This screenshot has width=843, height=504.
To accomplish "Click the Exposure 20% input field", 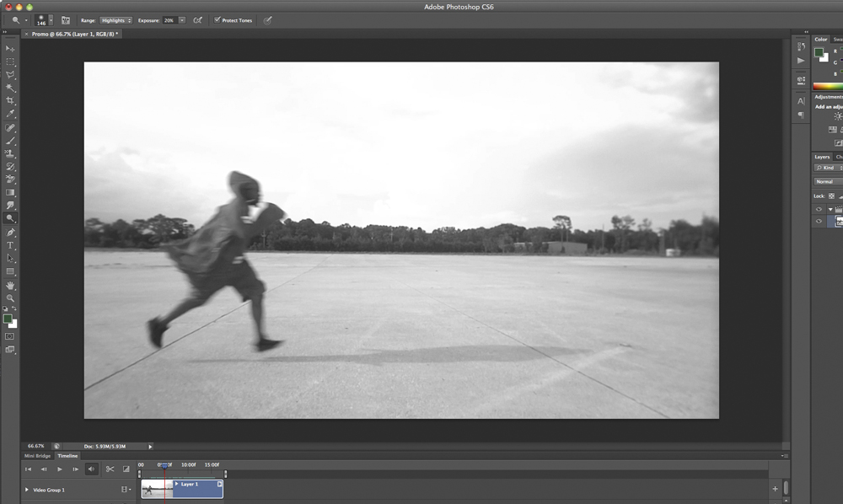I will (170, 20).
